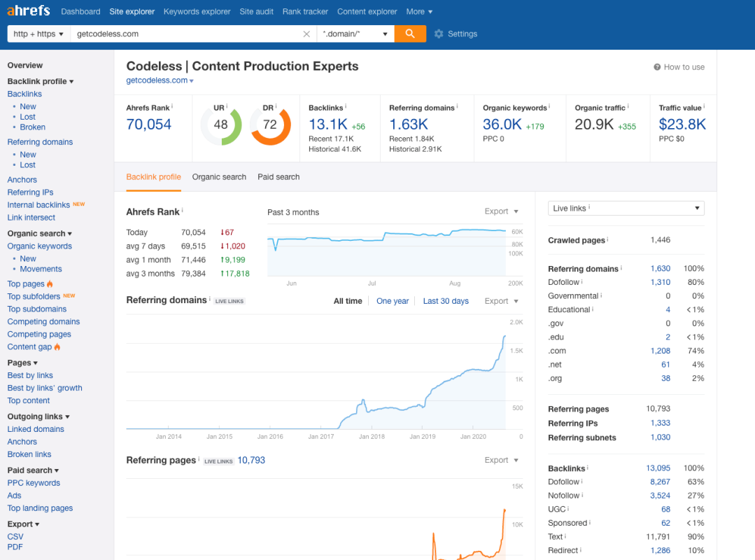This screenshot has width=755, height=560.
Task: Open Settings via the gear icon
Action: 439,34
